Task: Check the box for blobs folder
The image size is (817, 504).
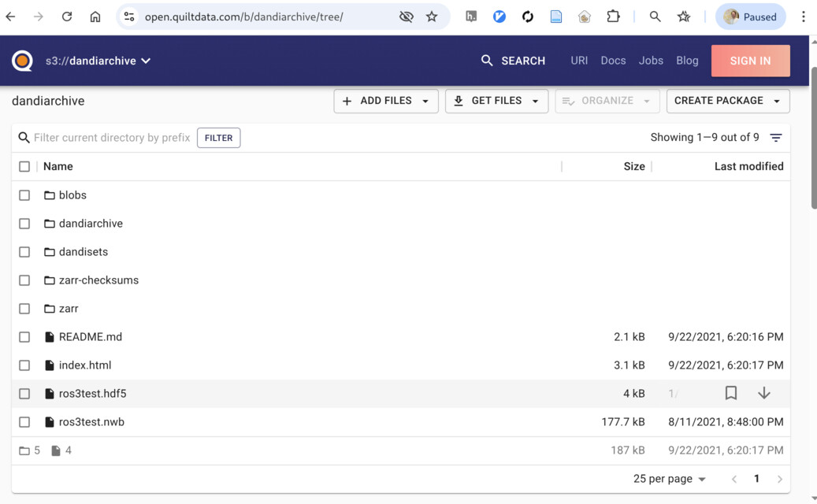Action: point(24,195)
